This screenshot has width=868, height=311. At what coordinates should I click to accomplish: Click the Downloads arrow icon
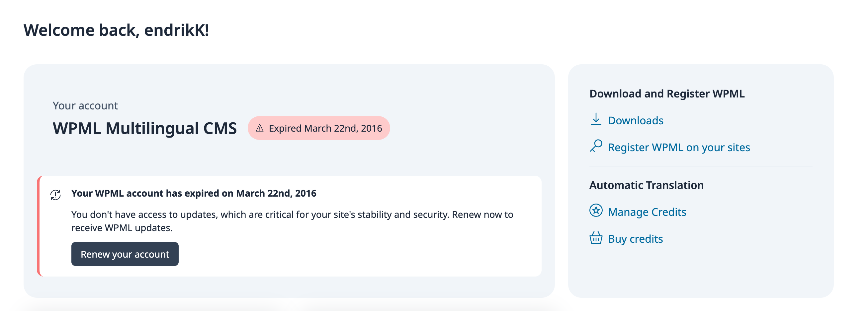596,119
